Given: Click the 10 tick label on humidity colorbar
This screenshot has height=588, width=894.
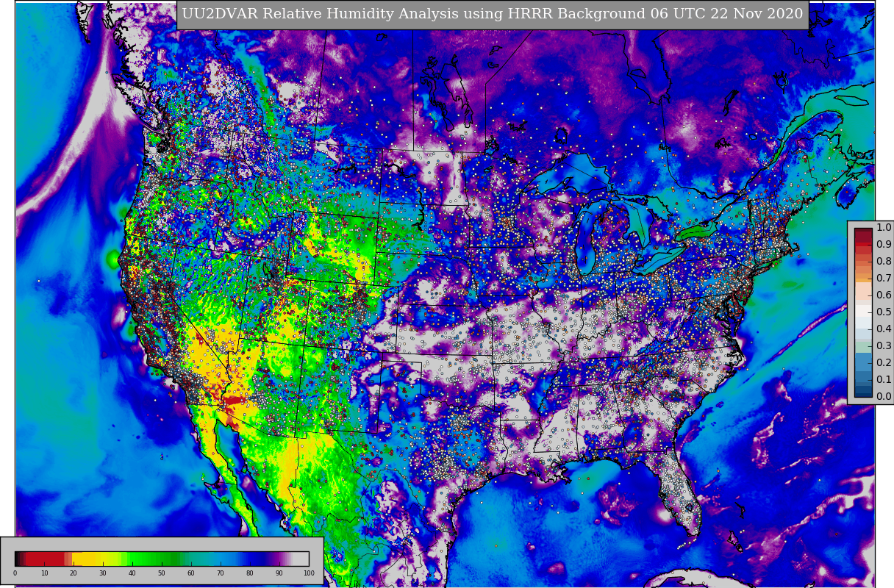Looking at the screenshot, I should pos(44,573).
